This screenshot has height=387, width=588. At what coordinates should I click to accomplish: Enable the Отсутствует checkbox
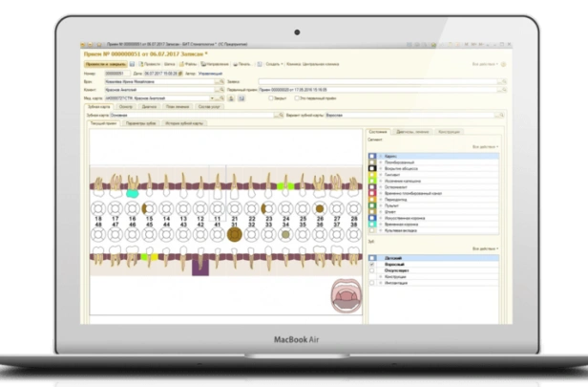point(372,270)
